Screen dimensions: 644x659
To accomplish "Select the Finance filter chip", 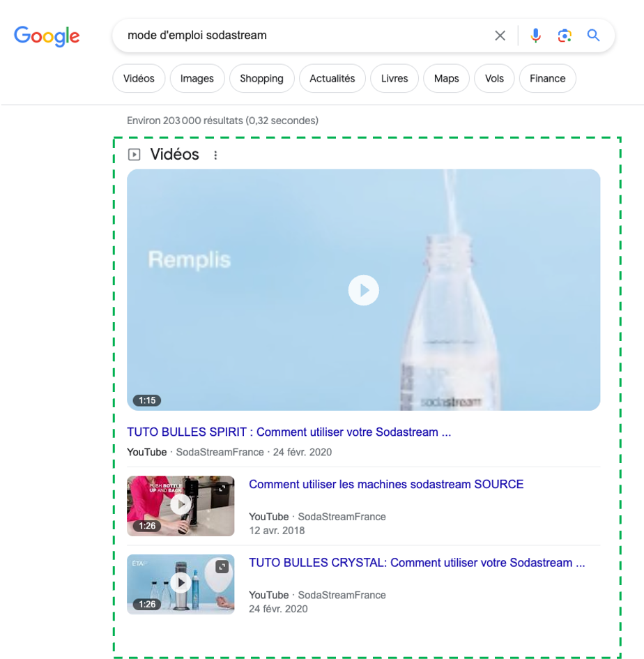I will [x=547, y=79].
